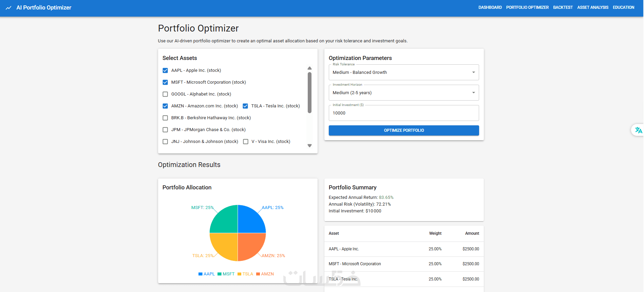Click the AI Portfolio Optimizer title link

[x=44, y=8]
